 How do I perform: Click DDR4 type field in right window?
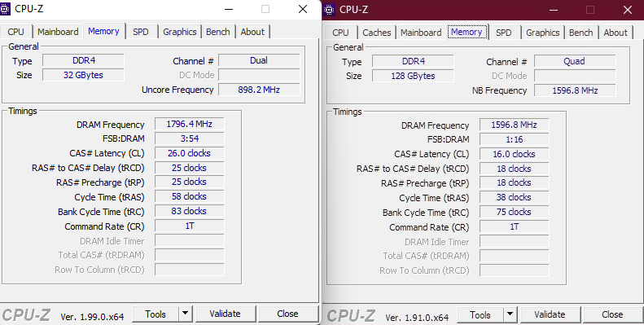[x=413, y=61]
